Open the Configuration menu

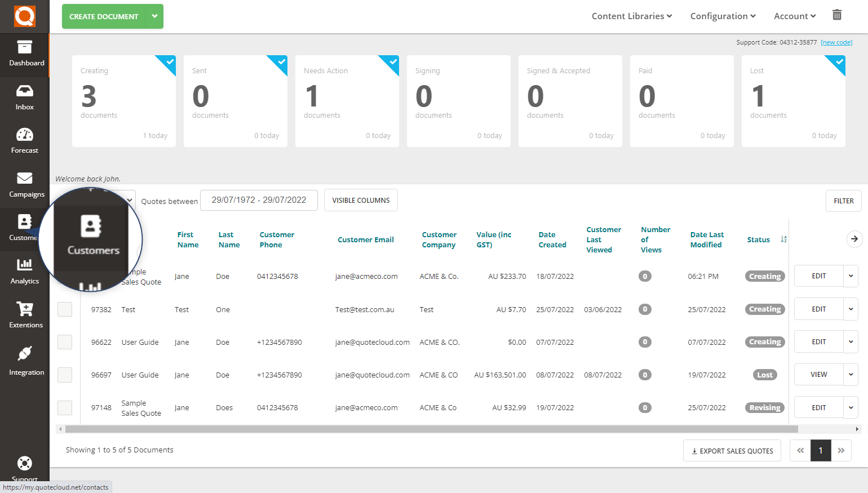coord(722,16)
